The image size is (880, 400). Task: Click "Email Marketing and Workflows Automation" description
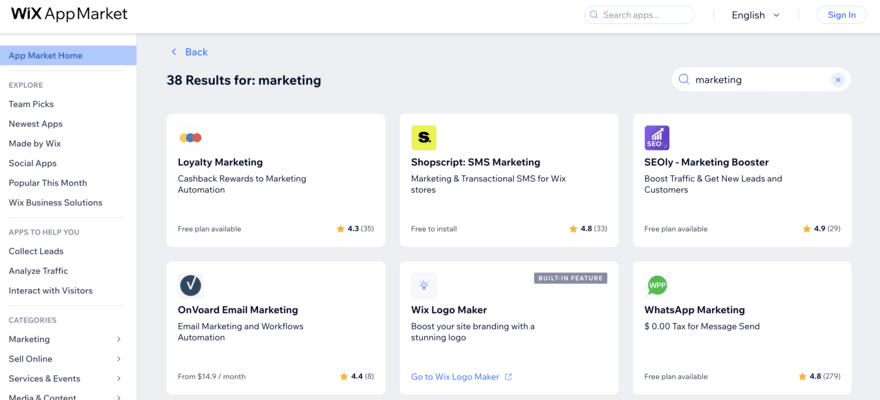(240, 332)
